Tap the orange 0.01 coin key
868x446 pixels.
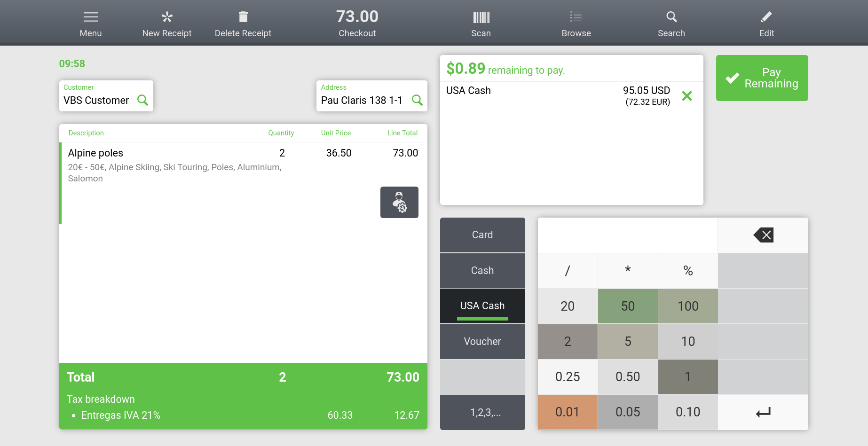pos(568,412)
